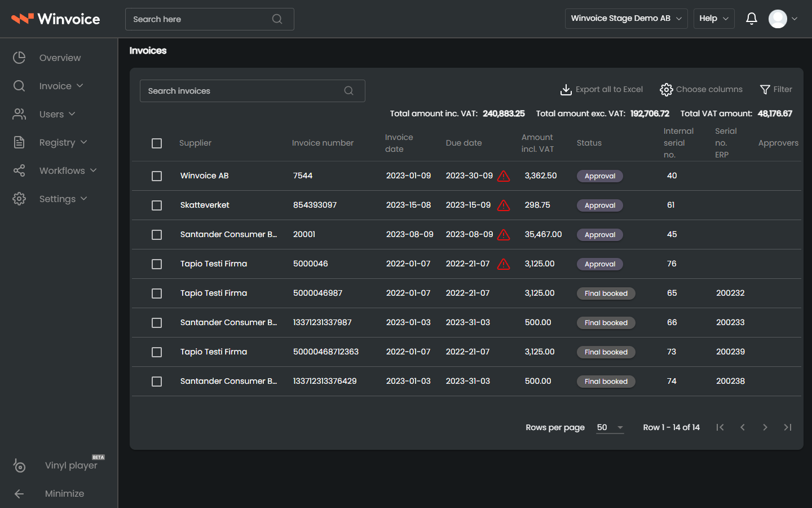
Task: Open Rows per page 50 dropdown
Action: pos(611,427)
